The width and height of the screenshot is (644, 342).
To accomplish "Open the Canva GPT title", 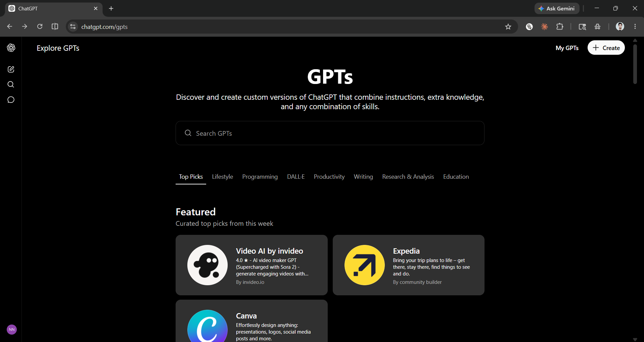I will [246, 316].
